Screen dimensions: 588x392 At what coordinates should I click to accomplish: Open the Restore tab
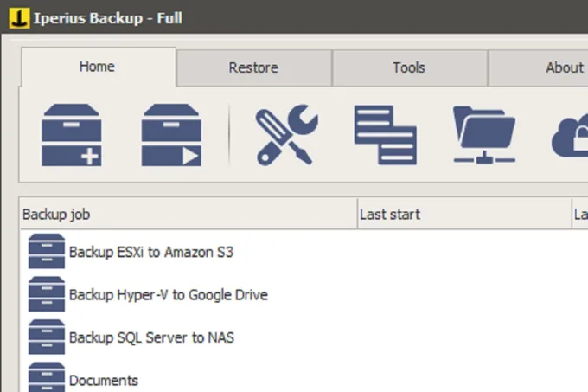(254, 67)
